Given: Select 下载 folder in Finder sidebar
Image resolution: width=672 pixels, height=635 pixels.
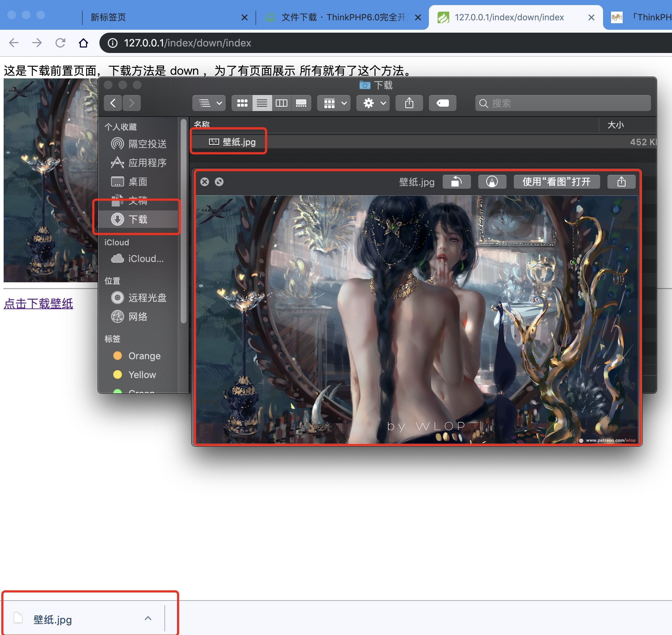Looking at the screenshot, I should [139, 219].
